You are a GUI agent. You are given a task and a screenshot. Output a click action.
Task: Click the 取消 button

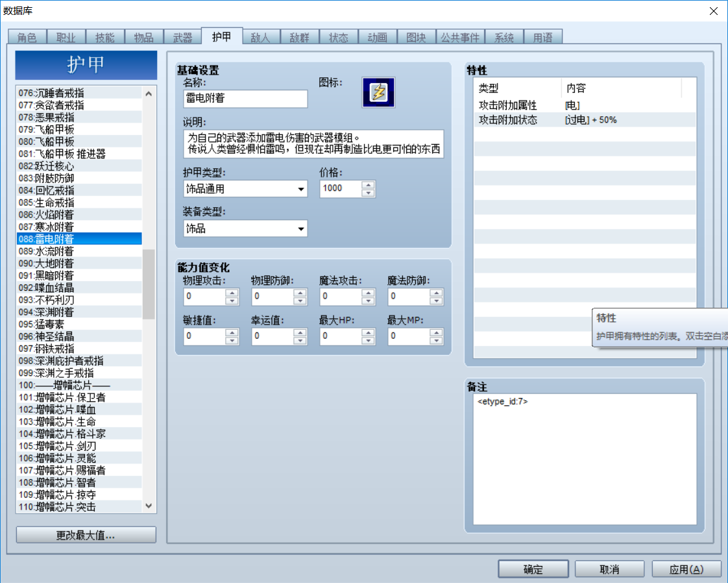[610, 569]
